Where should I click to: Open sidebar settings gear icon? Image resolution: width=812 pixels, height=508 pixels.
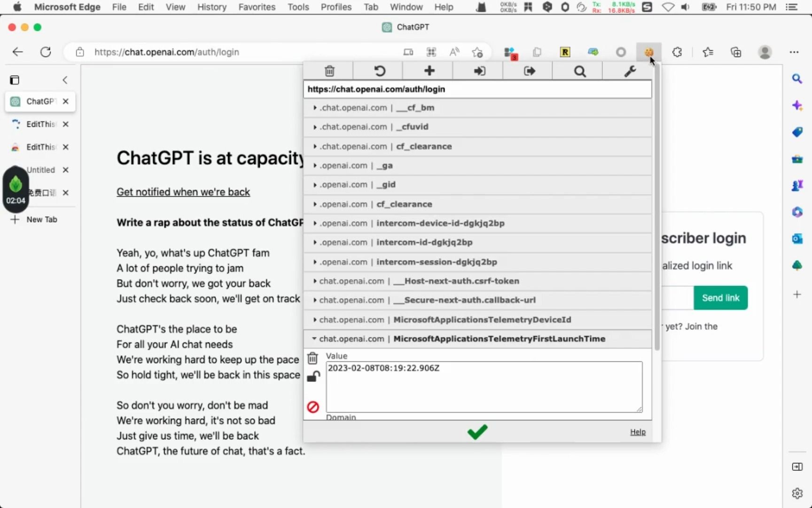click(x=797, y=493)
